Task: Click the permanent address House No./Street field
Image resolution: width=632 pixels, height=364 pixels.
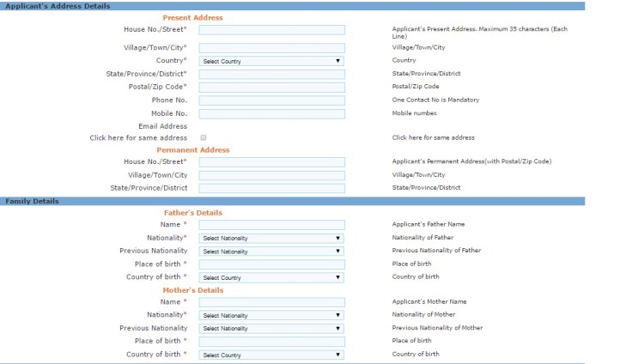Action: pos(271,161)
